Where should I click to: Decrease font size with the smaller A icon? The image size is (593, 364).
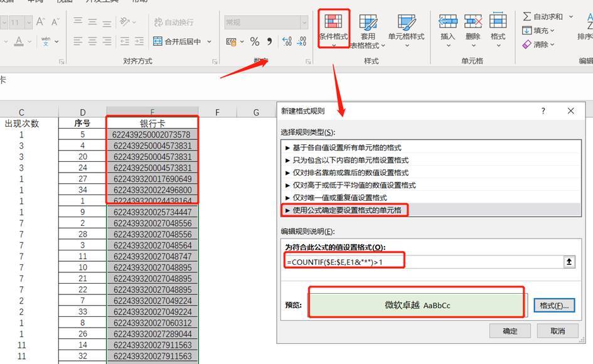click(55, 22)
